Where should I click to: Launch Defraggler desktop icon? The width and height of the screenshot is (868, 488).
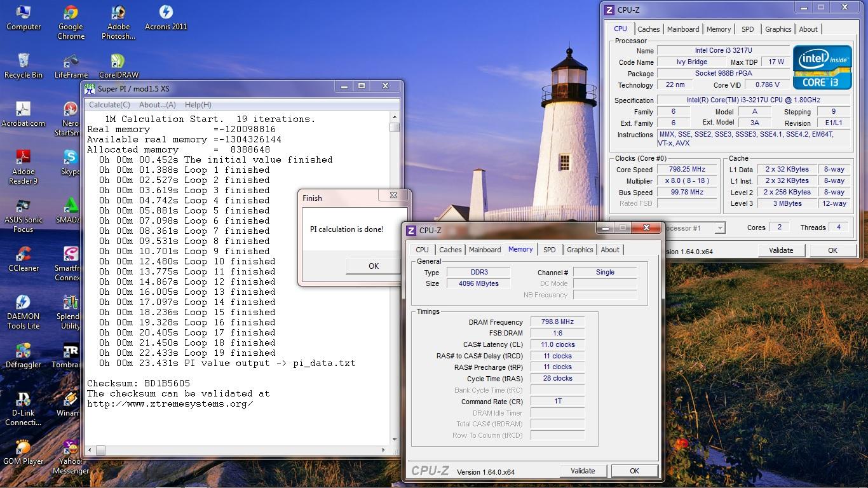point(24,356)
